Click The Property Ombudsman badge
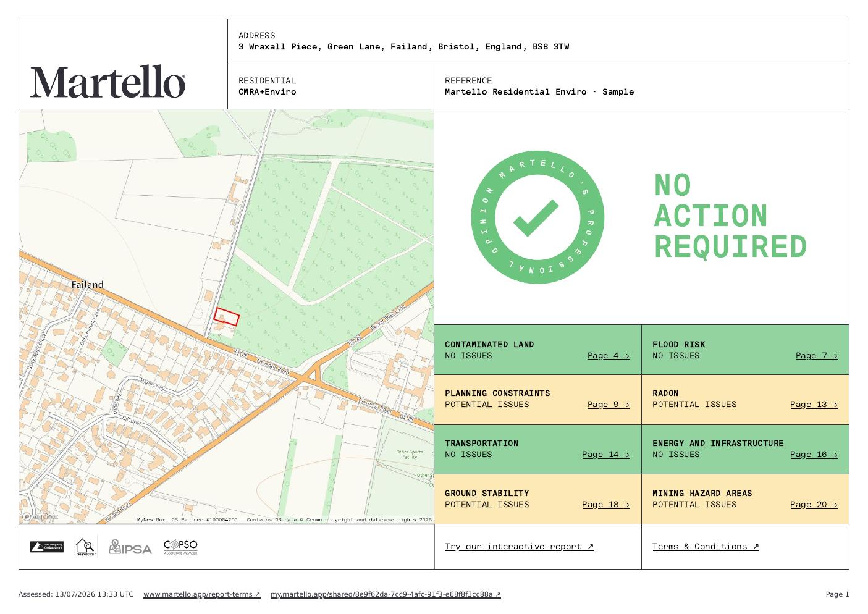868x614 pixels. tap(47, 547)
